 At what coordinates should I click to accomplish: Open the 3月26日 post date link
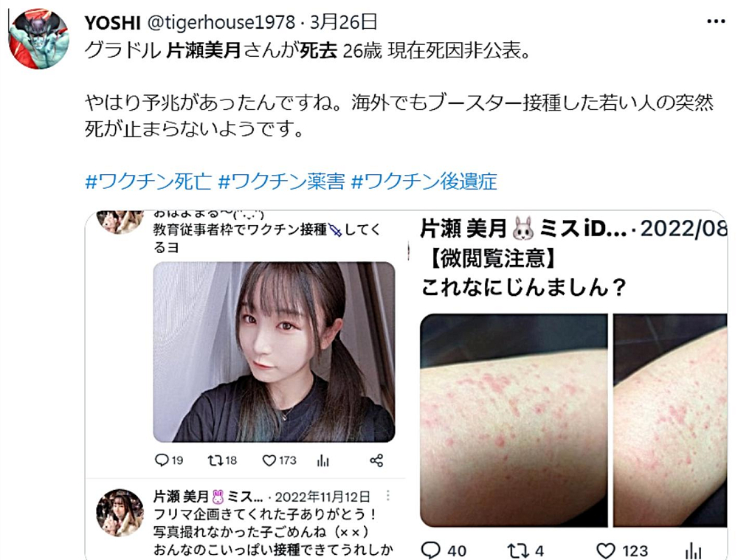tap(344, 21)
